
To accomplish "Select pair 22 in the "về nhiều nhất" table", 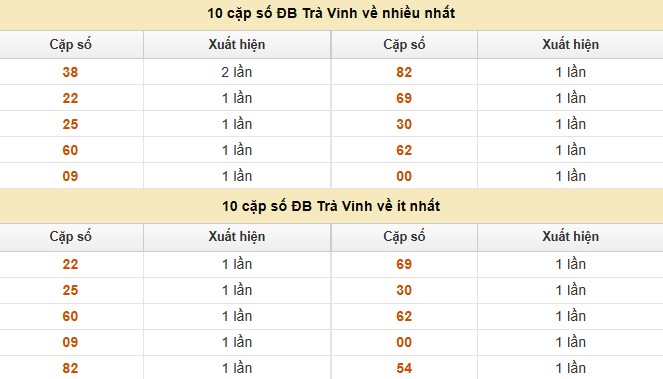I will click(x=70, y=98).
